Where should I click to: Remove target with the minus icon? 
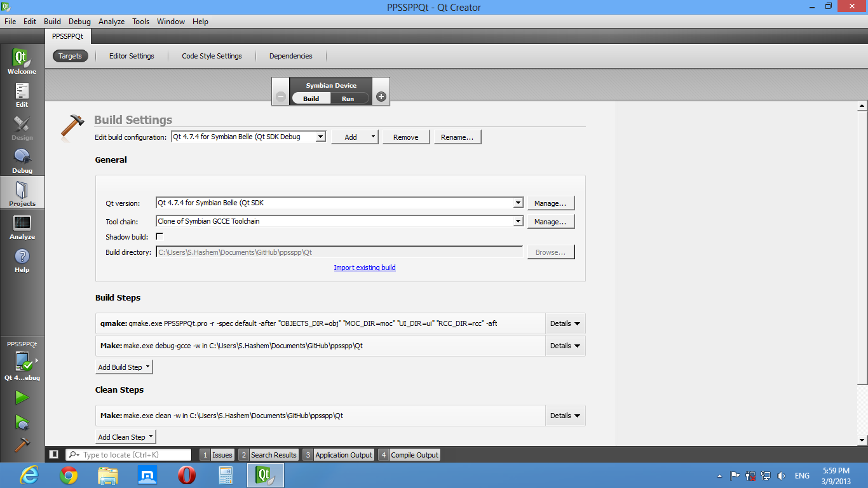(281, 97)
